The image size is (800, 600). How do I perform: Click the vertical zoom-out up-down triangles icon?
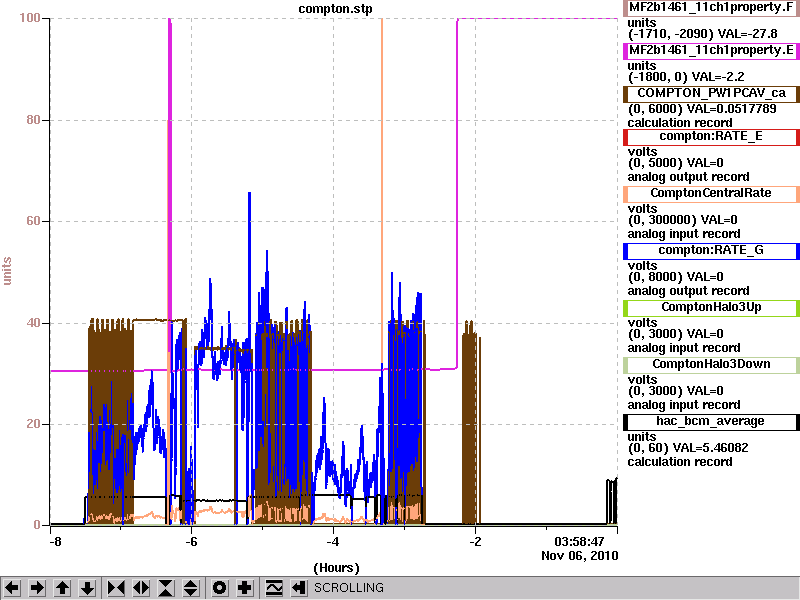191,588
